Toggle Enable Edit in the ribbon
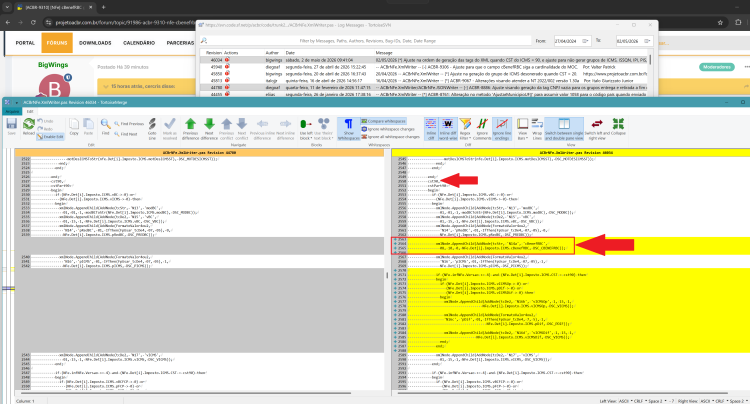This screenshot has height=404, width=750. tap(50, 137)
